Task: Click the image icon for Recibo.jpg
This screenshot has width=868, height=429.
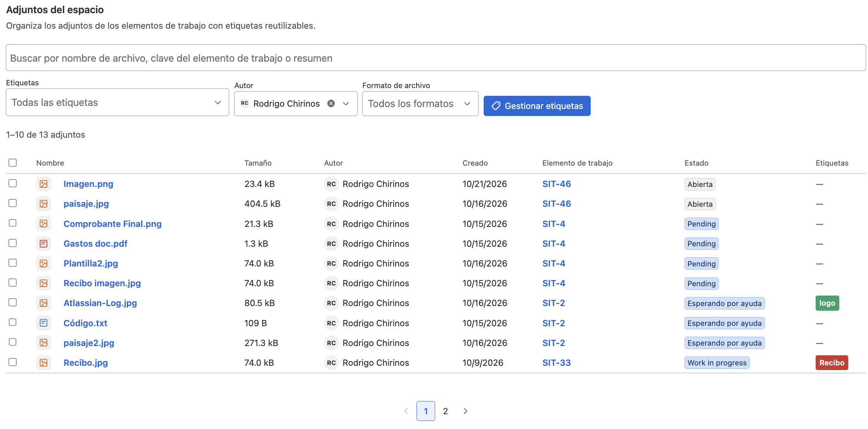Action: (43, 363)
